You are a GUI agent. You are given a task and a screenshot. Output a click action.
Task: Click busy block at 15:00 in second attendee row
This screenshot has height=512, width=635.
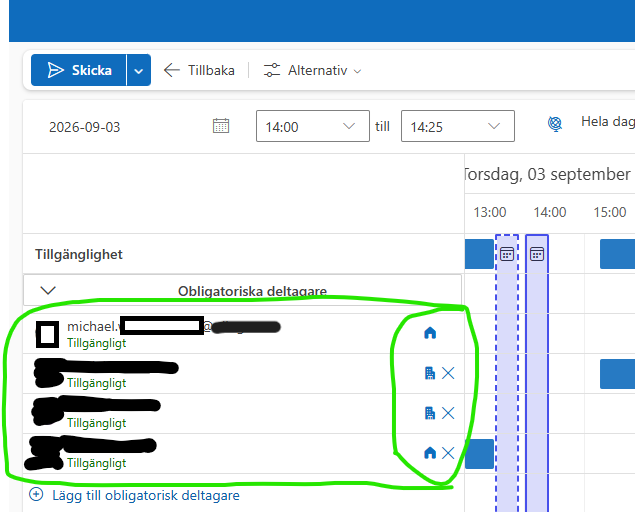coord(617,373)
